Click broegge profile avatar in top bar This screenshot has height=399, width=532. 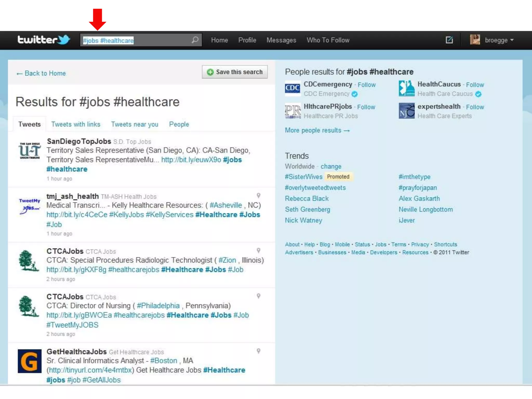[475, 40]
